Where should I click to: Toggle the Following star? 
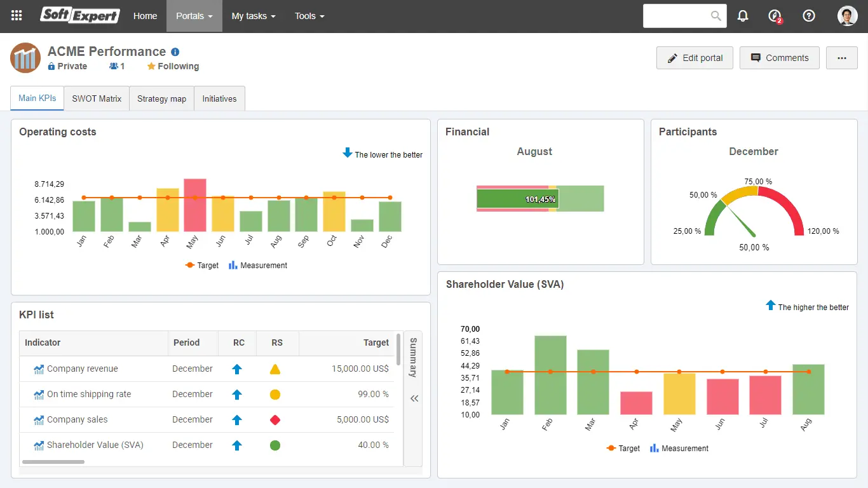pos(151,65)
